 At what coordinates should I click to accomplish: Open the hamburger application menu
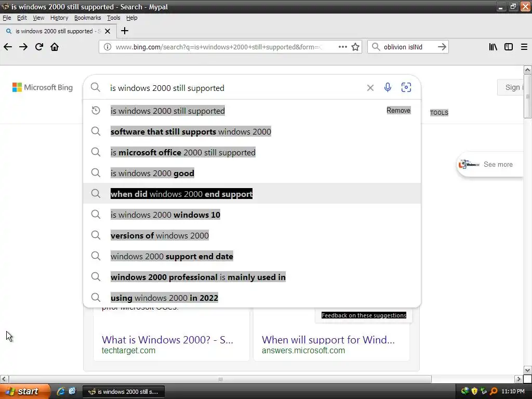click(524, 47)
